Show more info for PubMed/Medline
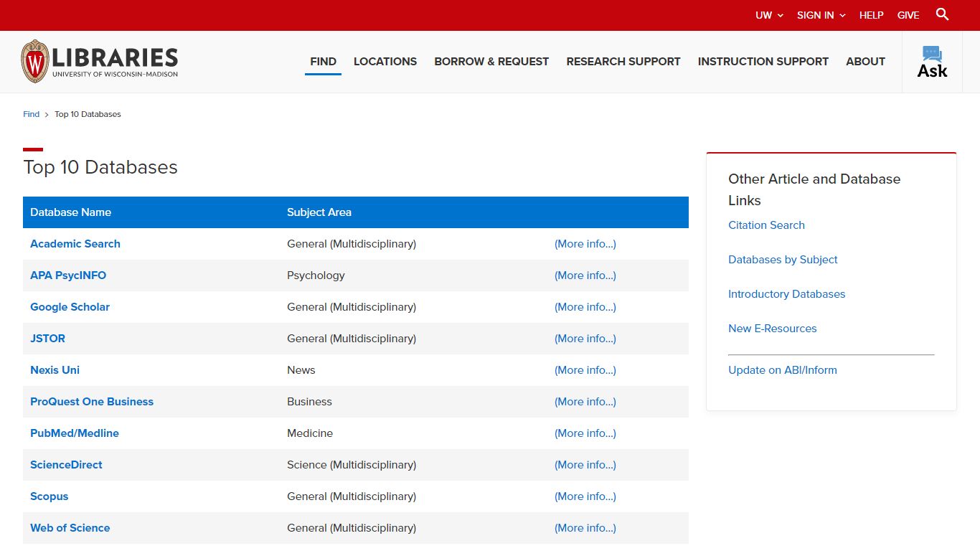 585,433
